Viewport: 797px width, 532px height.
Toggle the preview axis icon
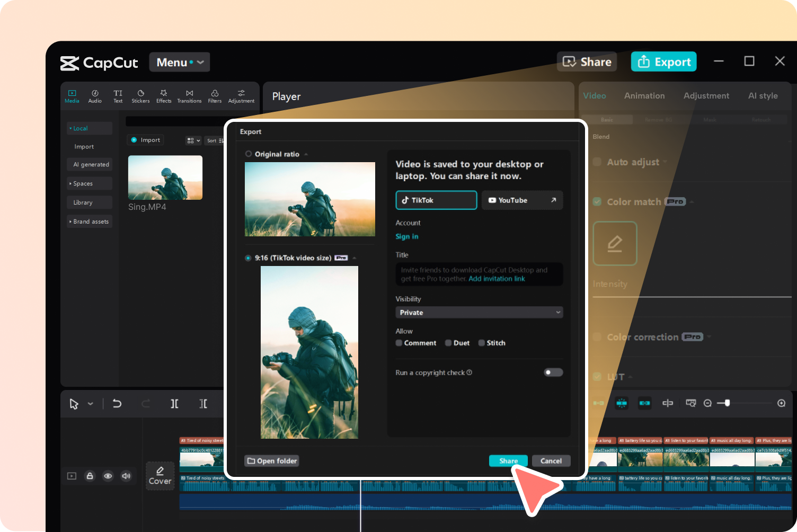click(x=668, y=403)
